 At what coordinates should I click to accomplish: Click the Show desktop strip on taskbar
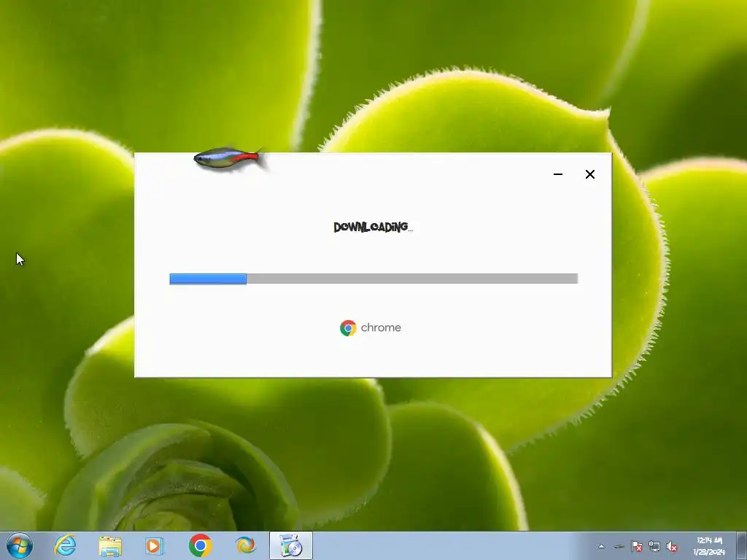pos(742,545)
